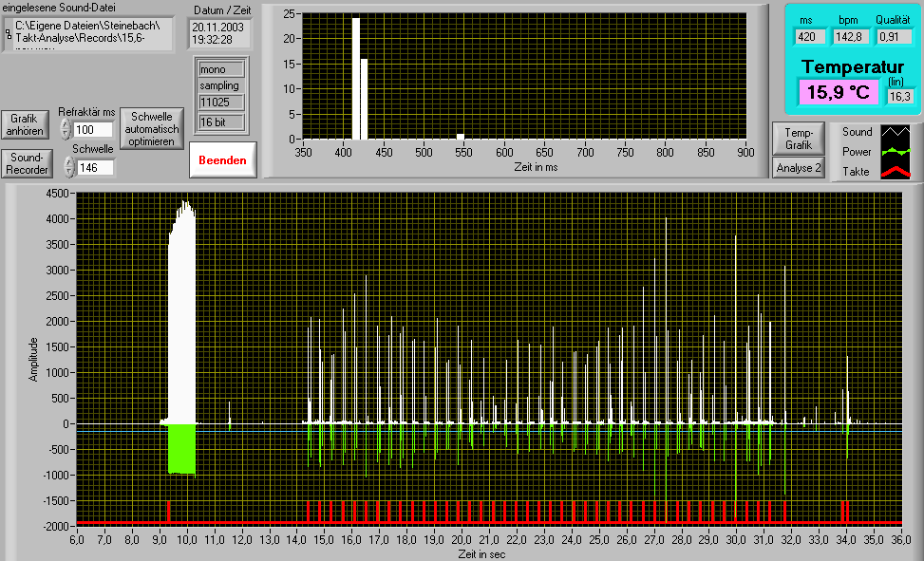Increase the Refraktär ms stepper value
Image resolution: width=924 pixels, height=561 pixels.
pos(66,124)
